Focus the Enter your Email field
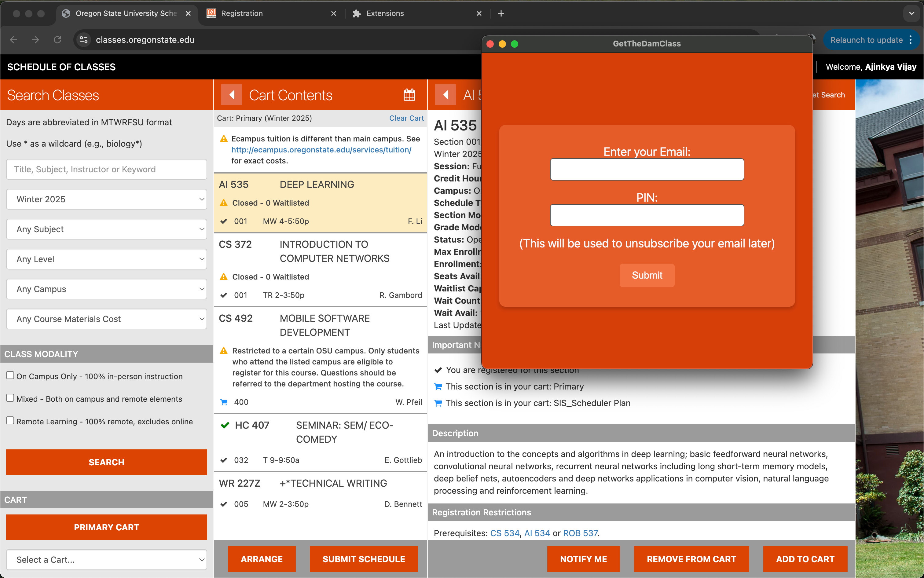The height and width of the screenshot is (578, 924). click(647, 169)
